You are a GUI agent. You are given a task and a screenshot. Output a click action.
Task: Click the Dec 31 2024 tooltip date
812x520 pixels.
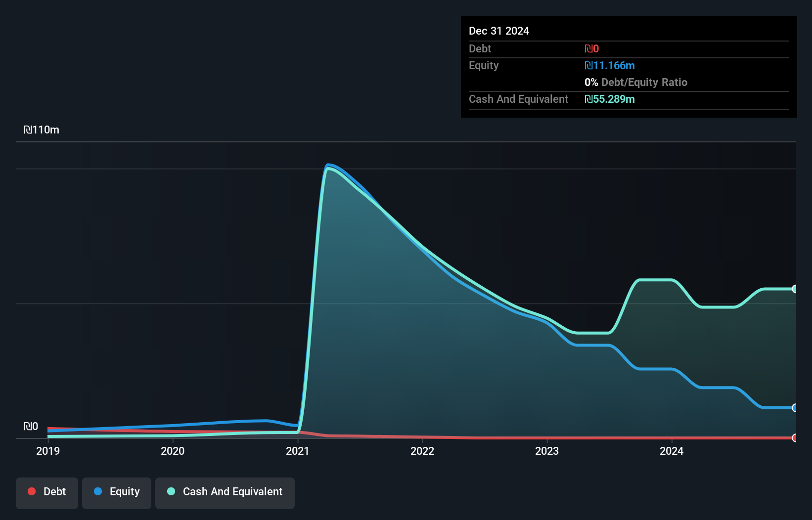pyautogui.click(x=499, y=31)
